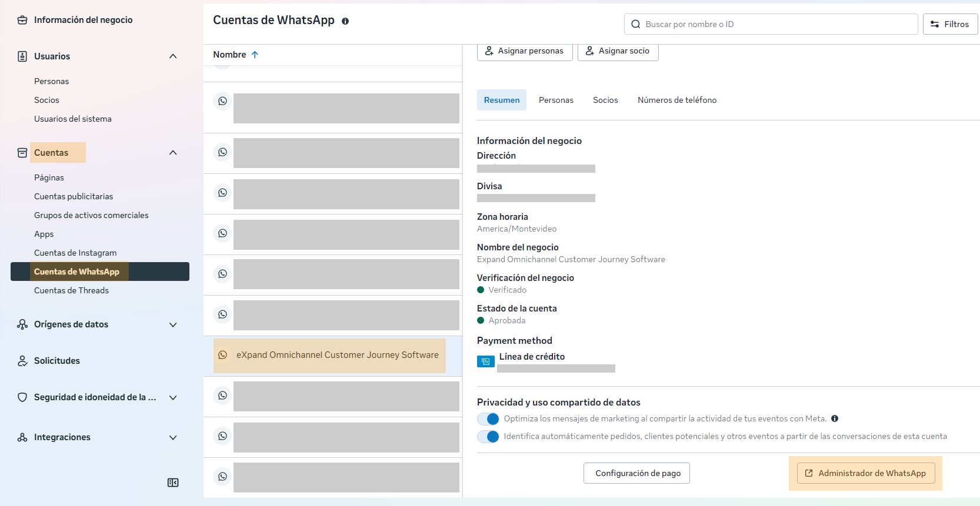Viewport: 980px width, 506px height.
Task: Open Información del negocio in sidebar
Action: (x=83, y=20)
